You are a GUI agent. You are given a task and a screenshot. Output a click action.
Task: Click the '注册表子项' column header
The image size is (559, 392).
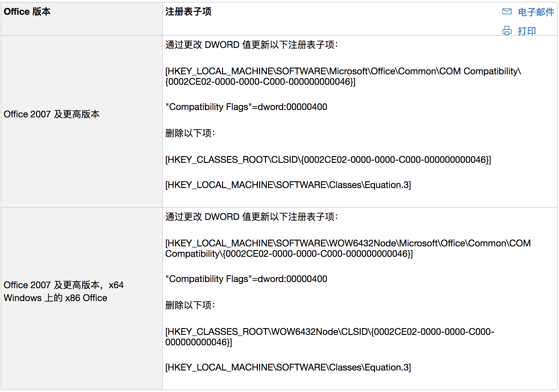[x=188, y=12]
